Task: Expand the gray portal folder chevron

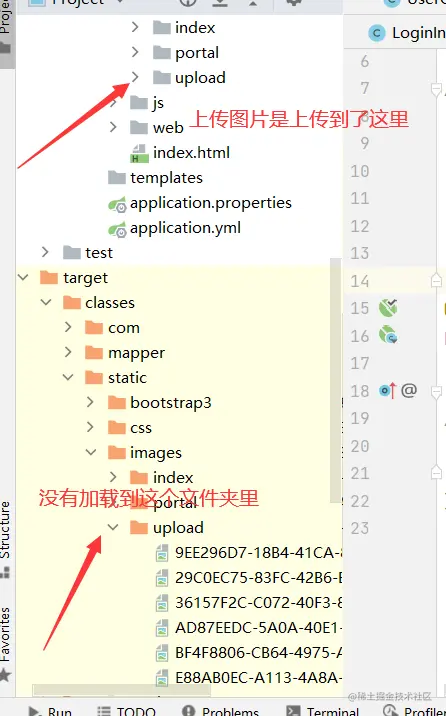Action: 135,52
